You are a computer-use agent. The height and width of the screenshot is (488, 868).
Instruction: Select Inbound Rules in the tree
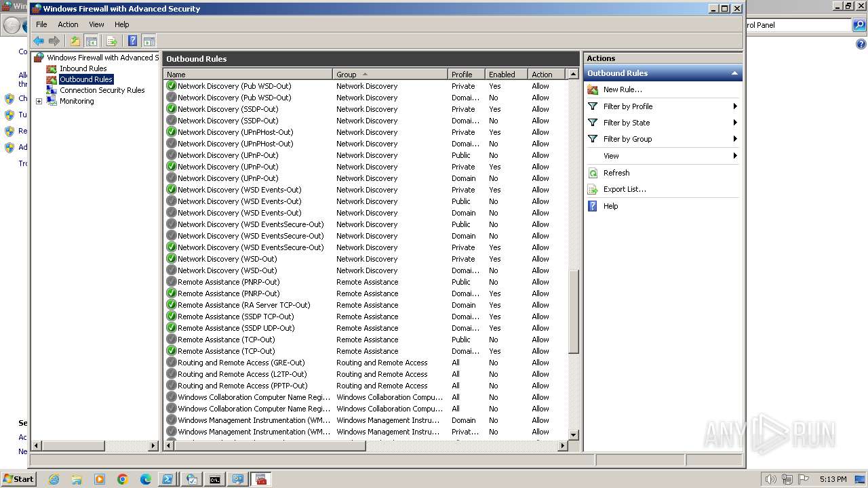pyautogui.click(x=83, y=68)
